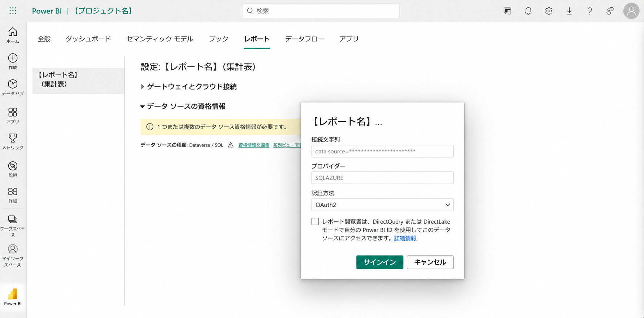Open the Workspaces (ワークスペース) icon

[13, 226]
